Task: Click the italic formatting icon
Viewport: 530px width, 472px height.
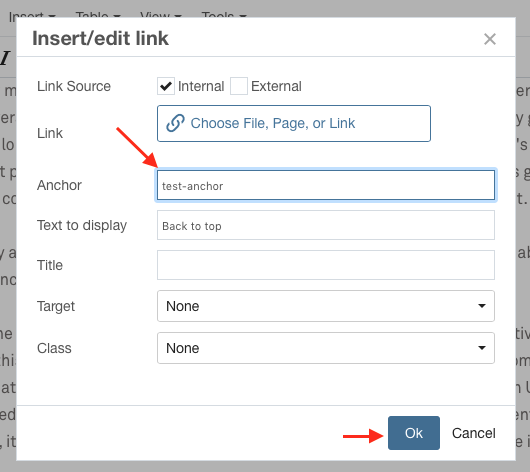Action: click(5, 58)
